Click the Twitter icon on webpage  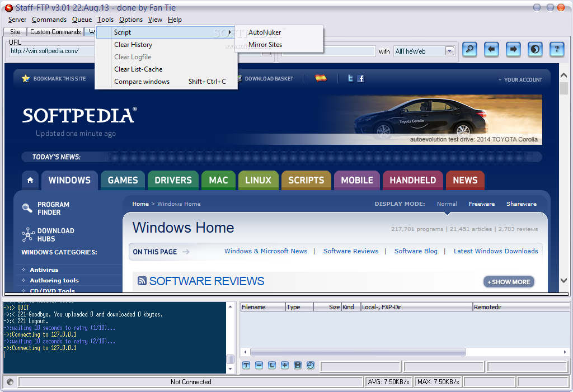click(x=350, y=78)
